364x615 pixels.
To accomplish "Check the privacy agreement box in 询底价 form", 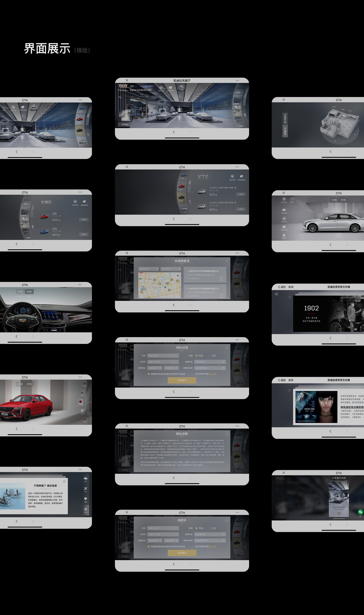I will pos(193,546).
